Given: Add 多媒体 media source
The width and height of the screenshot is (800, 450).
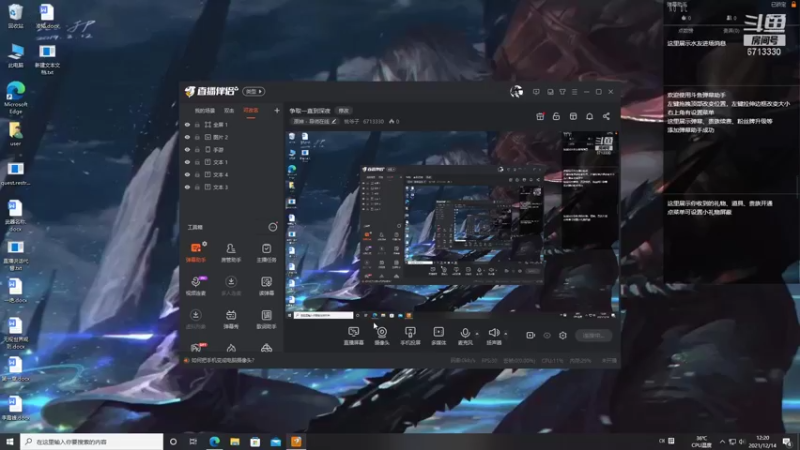Looking at the screenshot, I should click(x=439, y=336).
